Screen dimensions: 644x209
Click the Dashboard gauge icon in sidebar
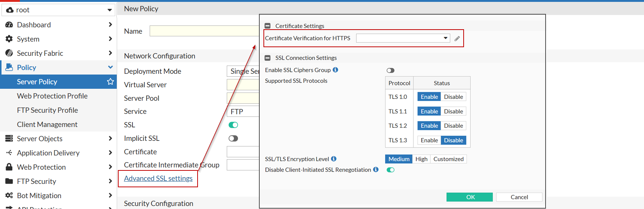(x=9, y=25)
